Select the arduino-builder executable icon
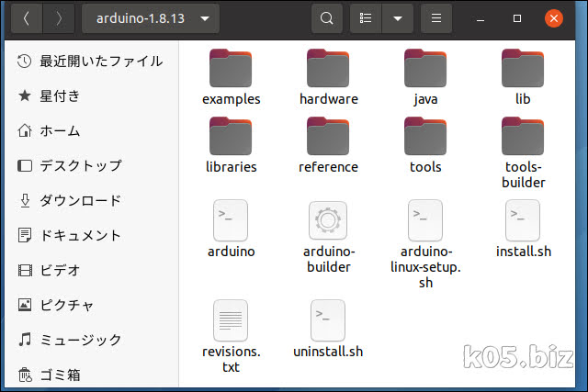The width and height of the screenshot is (588, 392). tap(328, 220)
